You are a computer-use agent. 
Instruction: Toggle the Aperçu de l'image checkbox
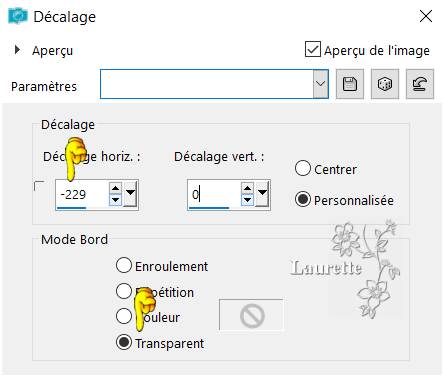click(313, 49)
